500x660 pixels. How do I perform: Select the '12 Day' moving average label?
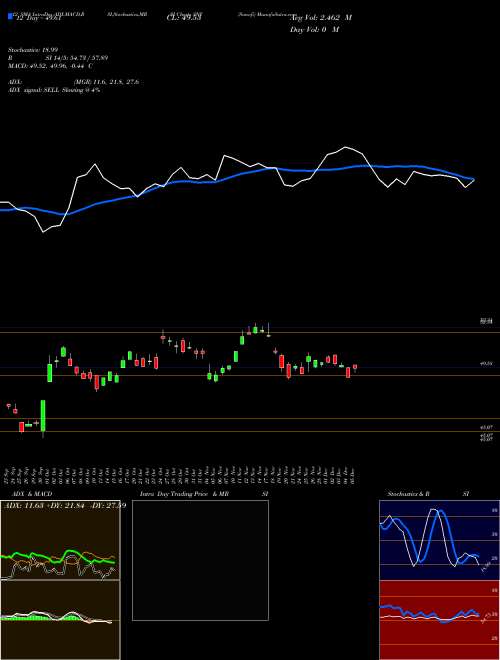coord(37,18)
